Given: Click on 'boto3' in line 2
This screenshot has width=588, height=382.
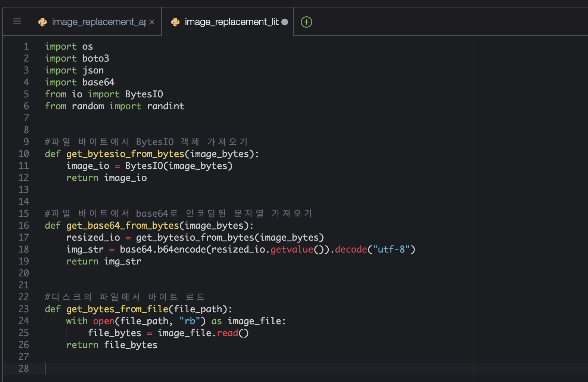Looking at the screenshot, I should [96, 58].
